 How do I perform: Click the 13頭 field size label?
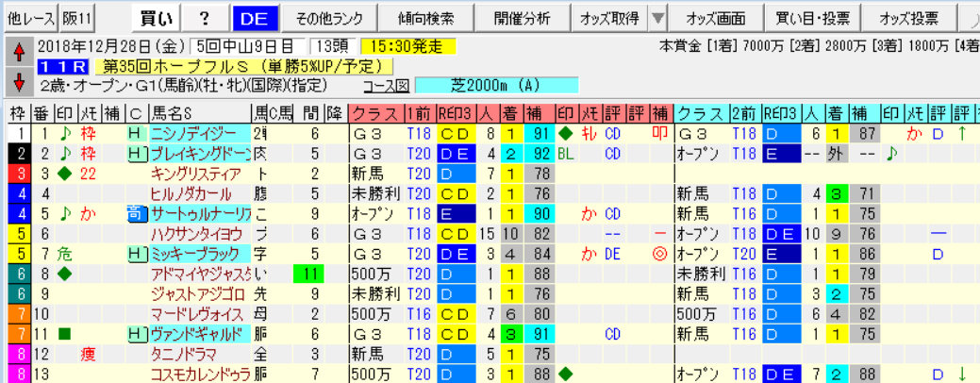333,47
